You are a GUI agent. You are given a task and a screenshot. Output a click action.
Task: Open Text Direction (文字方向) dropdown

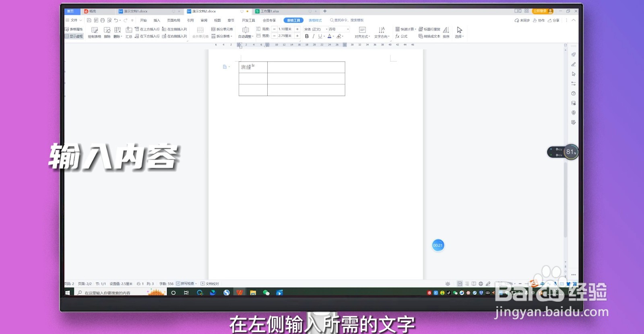pyautogui.click(x=382, y=33)
